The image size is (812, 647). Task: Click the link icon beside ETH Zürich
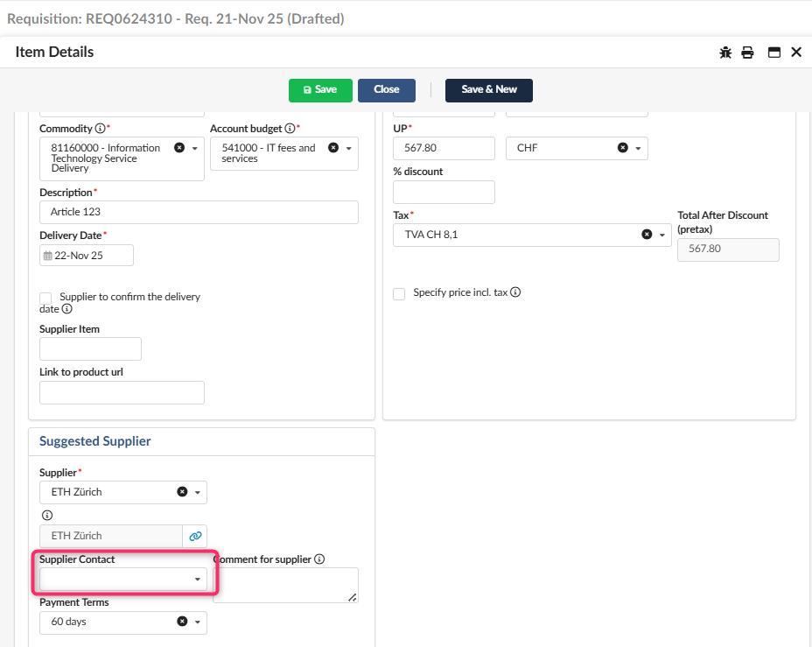pos(195,536)
